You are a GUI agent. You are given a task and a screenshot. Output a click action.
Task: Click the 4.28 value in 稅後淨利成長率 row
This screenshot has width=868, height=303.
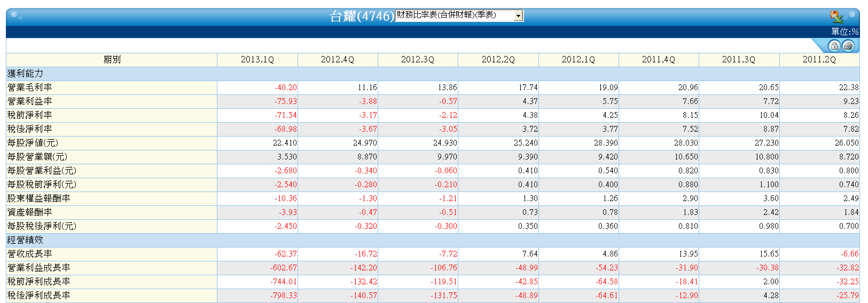click(771, 296)
